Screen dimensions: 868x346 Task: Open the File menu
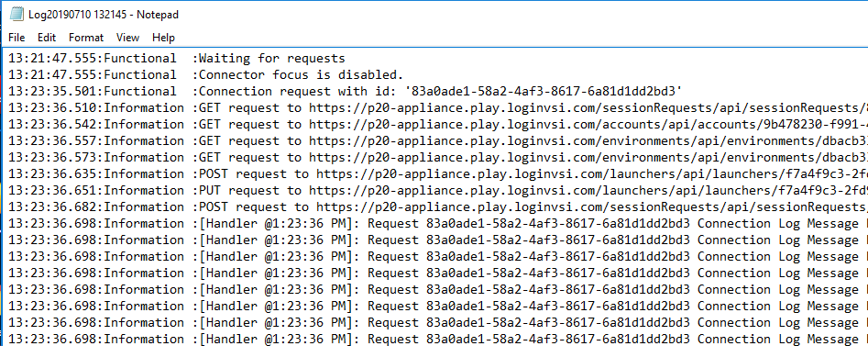point(16,38)
